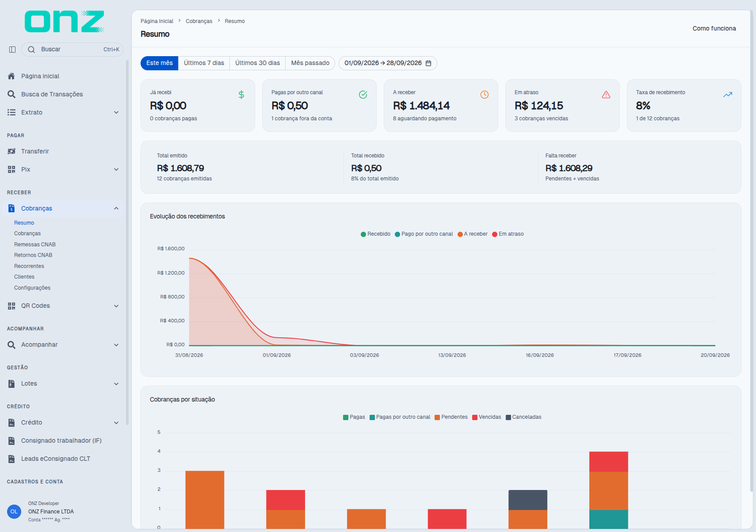Toggle the sidebar collapse icon
The image size is (756, 532).
tap(12, 50)
